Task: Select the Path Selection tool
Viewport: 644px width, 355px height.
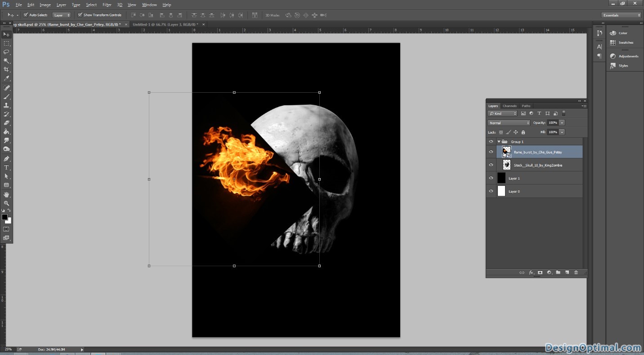Action: tap(6, 176)
